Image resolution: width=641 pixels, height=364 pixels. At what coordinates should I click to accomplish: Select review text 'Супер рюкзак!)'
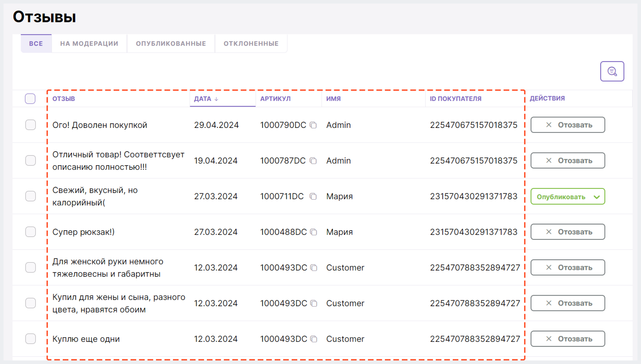(x=83, y=232)
